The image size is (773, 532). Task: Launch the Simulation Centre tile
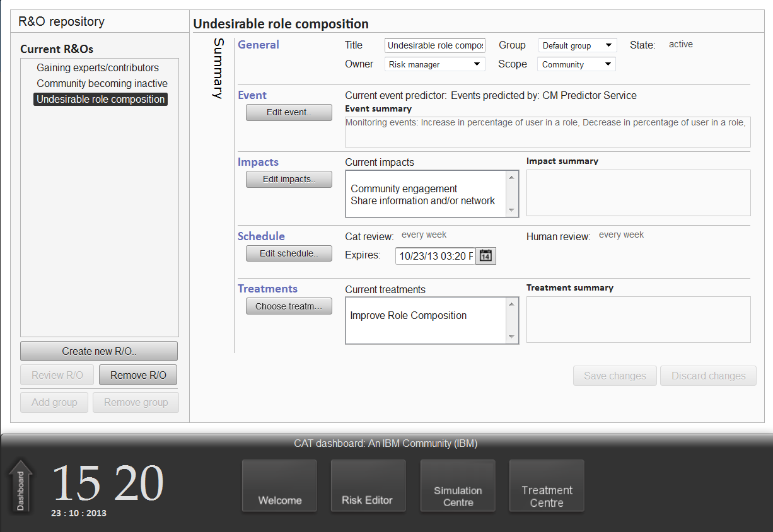pyautogui.click(x=458, y=485)
